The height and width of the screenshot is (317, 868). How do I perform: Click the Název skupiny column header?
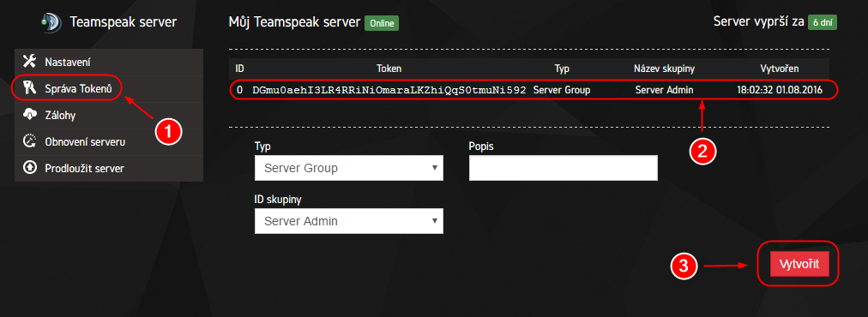pyautogui.click(x=664, y=69)
